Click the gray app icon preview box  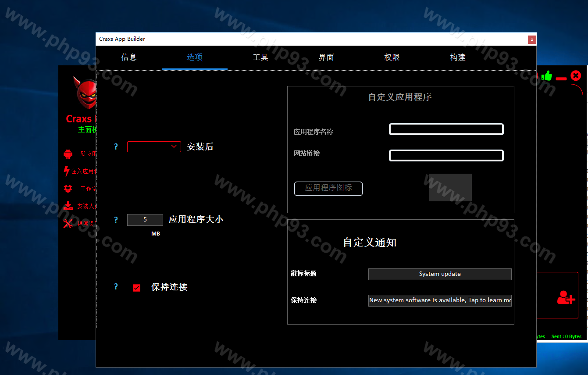coord(450,187)
